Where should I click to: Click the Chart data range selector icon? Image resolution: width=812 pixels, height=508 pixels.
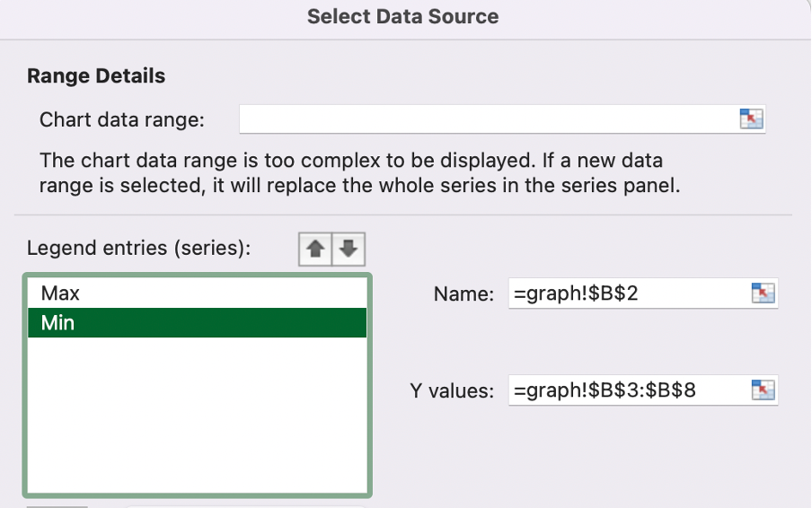[x=750, y=118]
